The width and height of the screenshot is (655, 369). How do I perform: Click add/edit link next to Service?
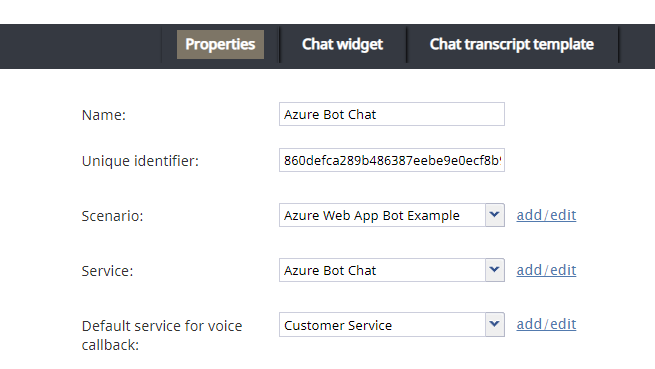(546, 270)
